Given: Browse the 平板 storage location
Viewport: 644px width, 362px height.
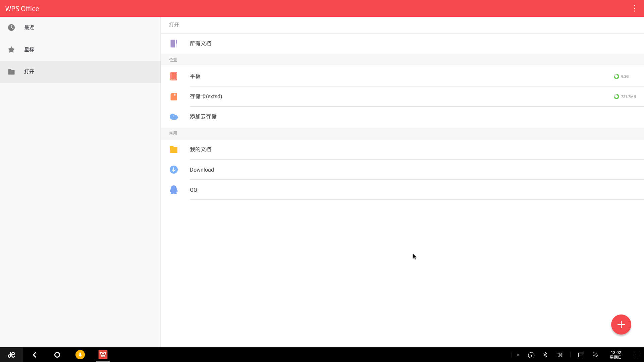Looking at the screenshot, I should pyautogui.click(x=402, y=76).
